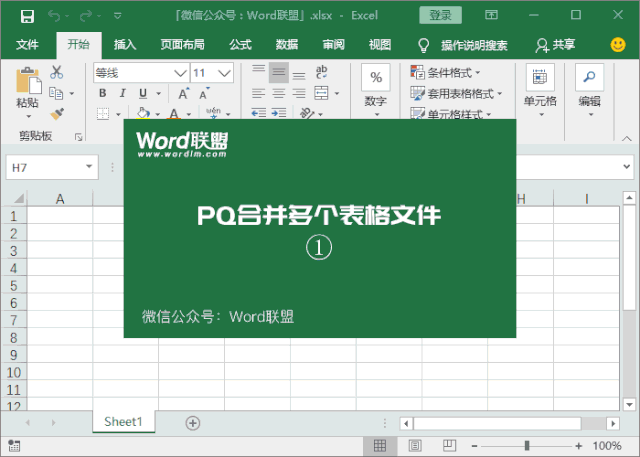
Task: Toggle Underline formatting
Action: click(143, 93)
